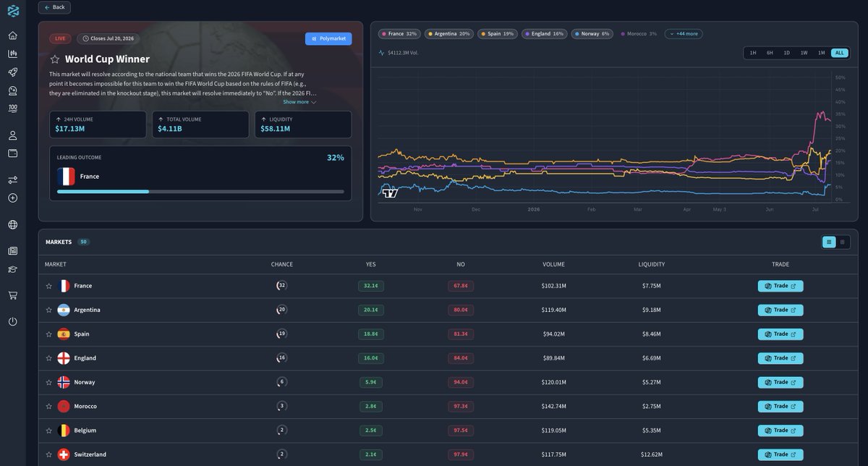
Task: Click Trade button for Belgium
Action: [780, 431]
